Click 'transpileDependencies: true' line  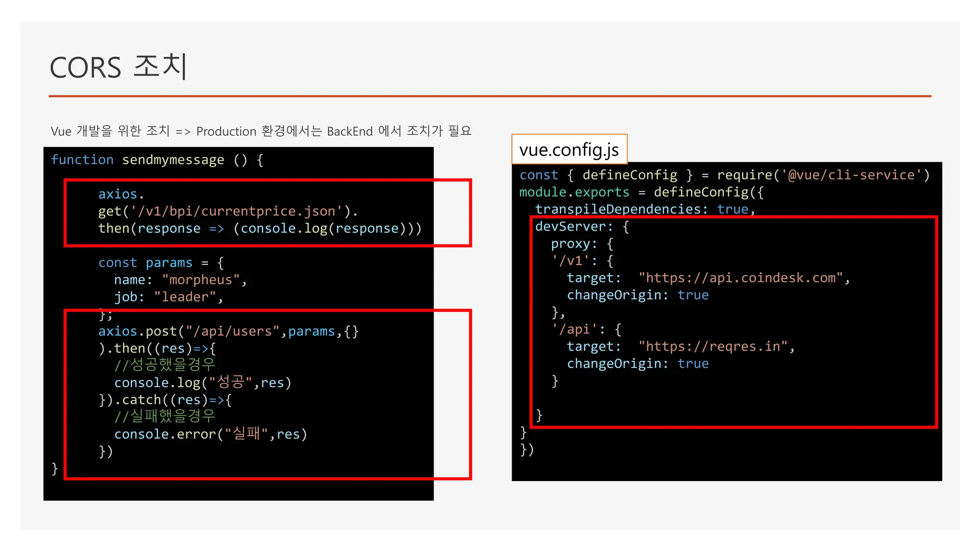[x=644, y=209]
